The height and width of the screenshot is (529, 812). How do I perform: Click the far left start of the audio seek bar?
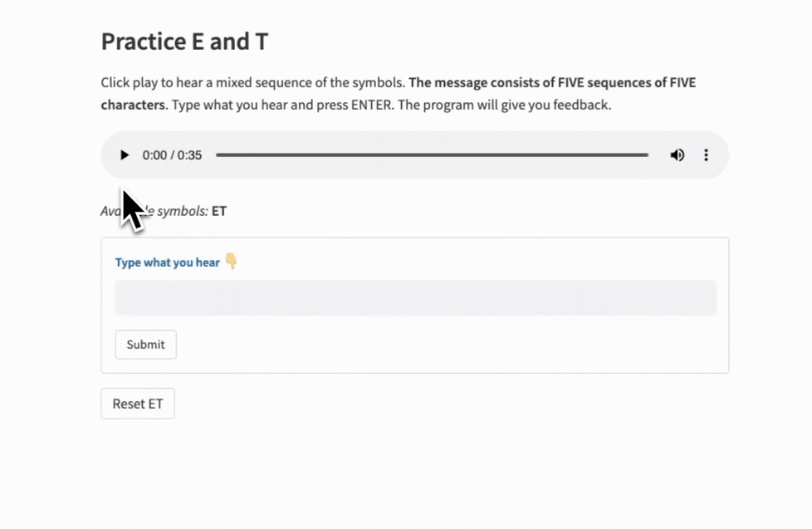click(x=218, y=155)
